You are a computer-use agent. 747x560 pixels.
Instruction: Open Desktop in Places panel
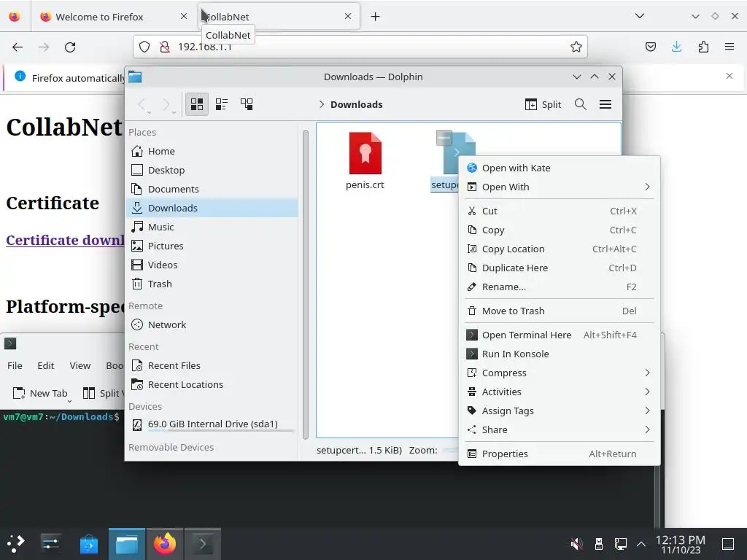click(x=212, y=170)
